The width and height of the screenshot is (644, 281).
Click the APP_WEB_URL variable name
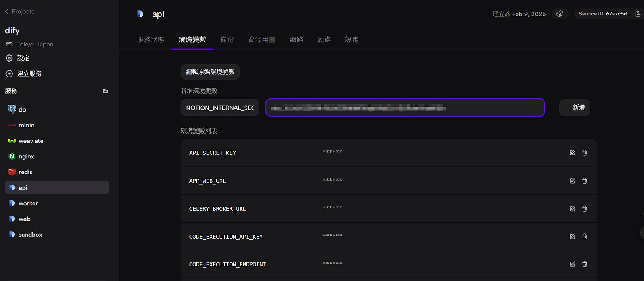[x=207, y=181]
